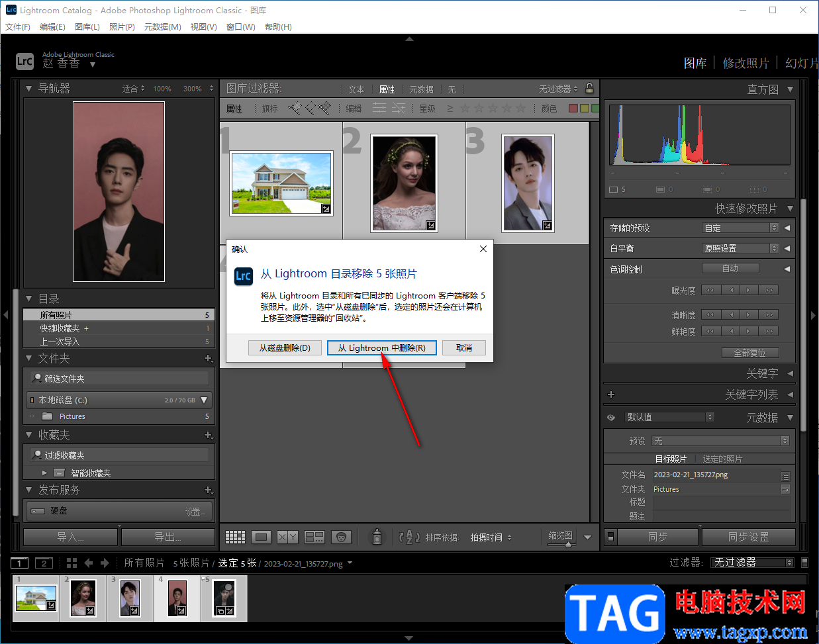Open the 默认值 metadata set dropdown
Screen dimensions: 819x644
[669, 417]
